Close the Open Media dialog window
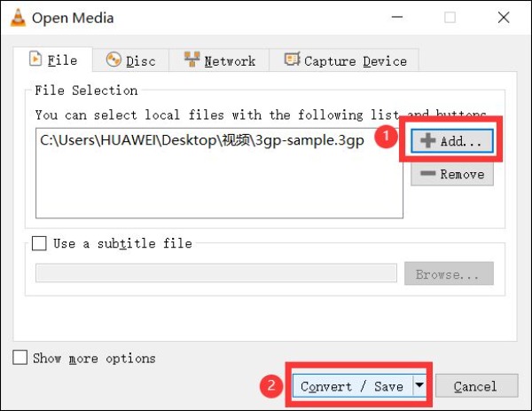 (502, 17)
